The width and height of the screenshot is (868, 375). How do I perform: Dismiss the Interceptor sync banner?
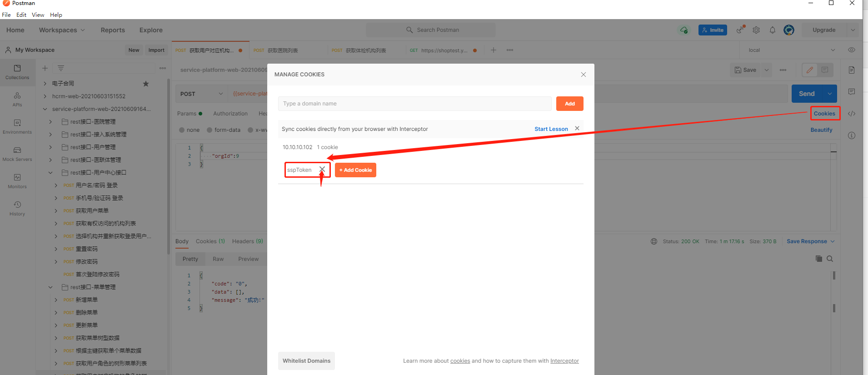(577, 129)
